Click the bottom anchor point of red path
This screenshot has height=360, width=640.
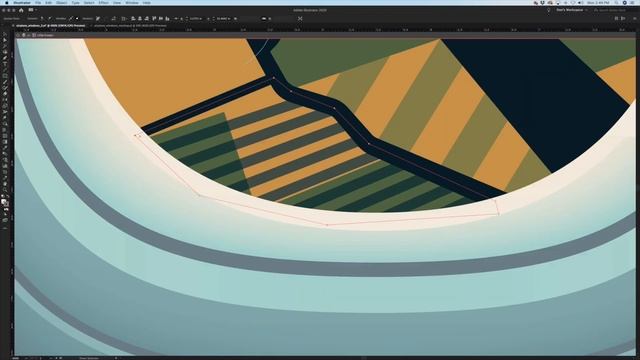[327, 224]
